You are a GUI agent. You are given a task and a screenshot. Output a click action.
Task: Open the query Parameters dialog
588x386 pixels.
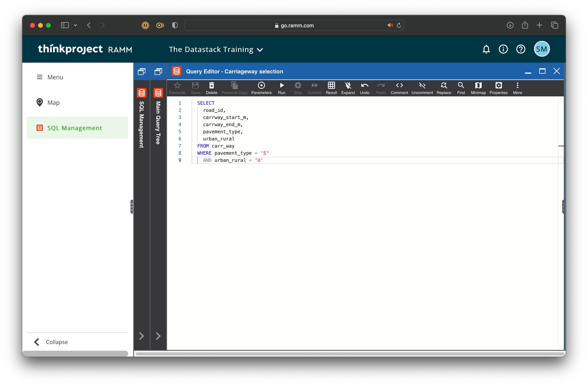(x=261, y=88)
